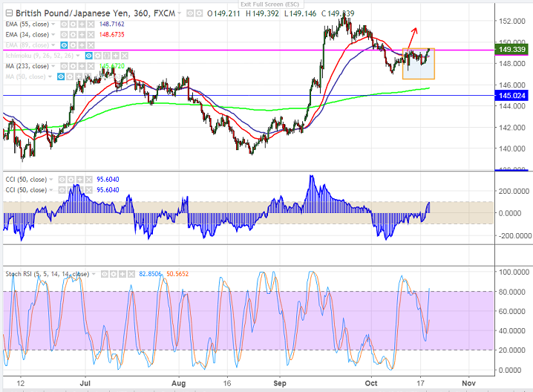Image resolution: width=533 pixels, height=392 pixels.
Task: Remove the upper CCI (50, close) with X icon
Action: tap(88, 180)
